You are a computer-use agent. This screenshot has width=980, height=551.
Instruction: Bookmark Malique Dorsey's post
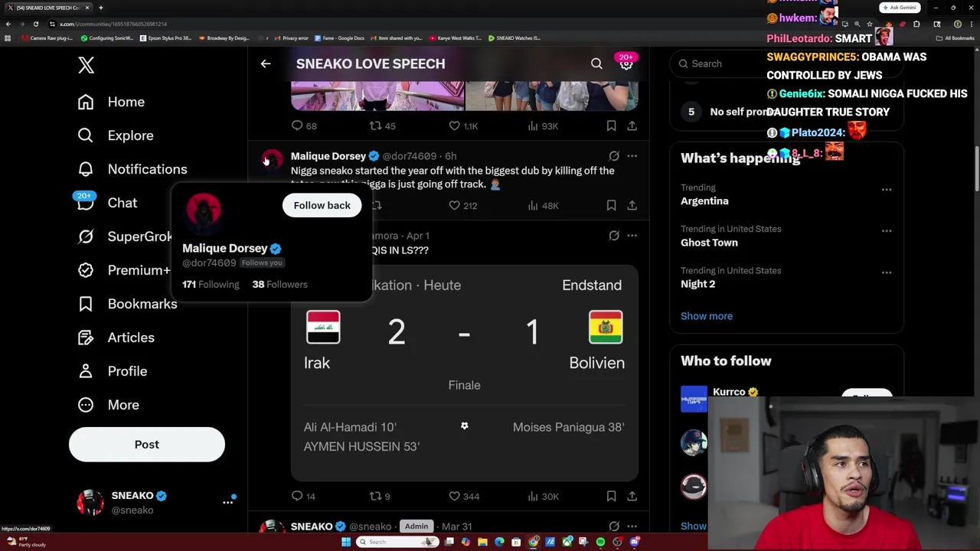611,205
